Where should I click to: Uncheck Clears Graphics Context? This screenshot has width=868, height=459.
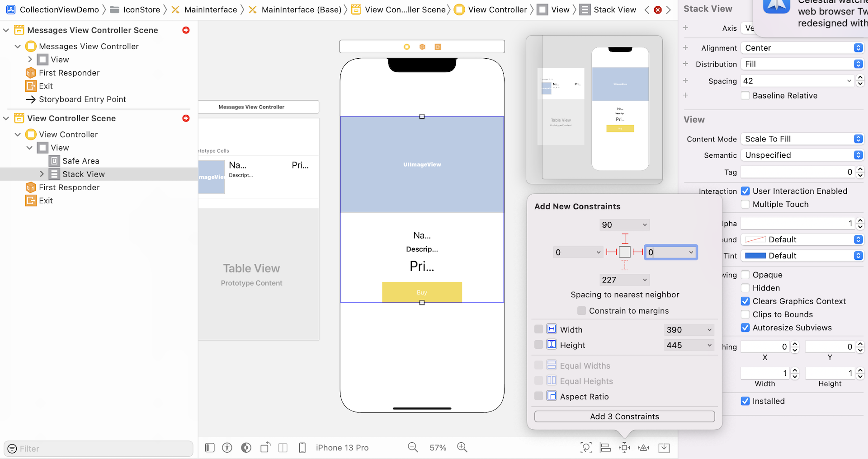745,301
